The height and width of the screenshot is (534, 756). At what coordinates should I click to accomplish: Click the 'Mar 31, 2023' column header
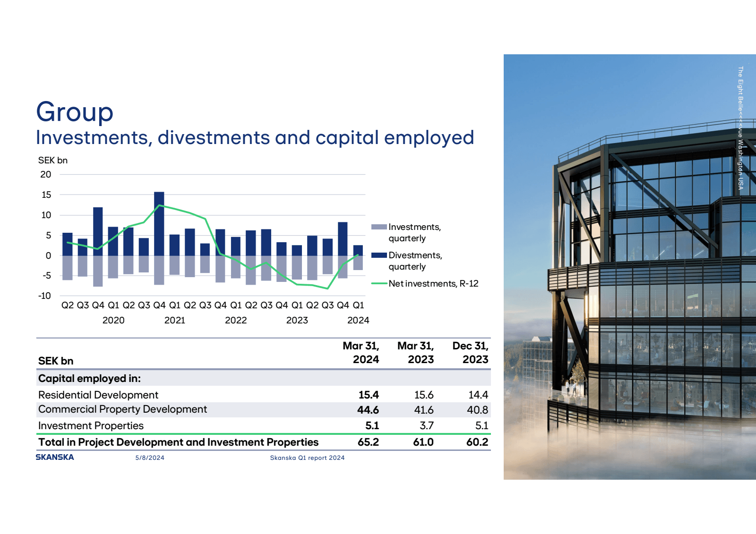(x=416, y=353)
